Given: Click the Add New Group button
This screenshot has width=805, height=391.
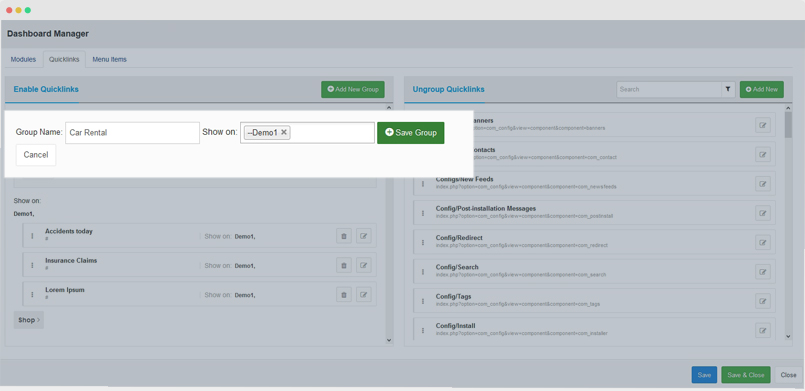Looking at the screenshot, I should coord(353,89).
